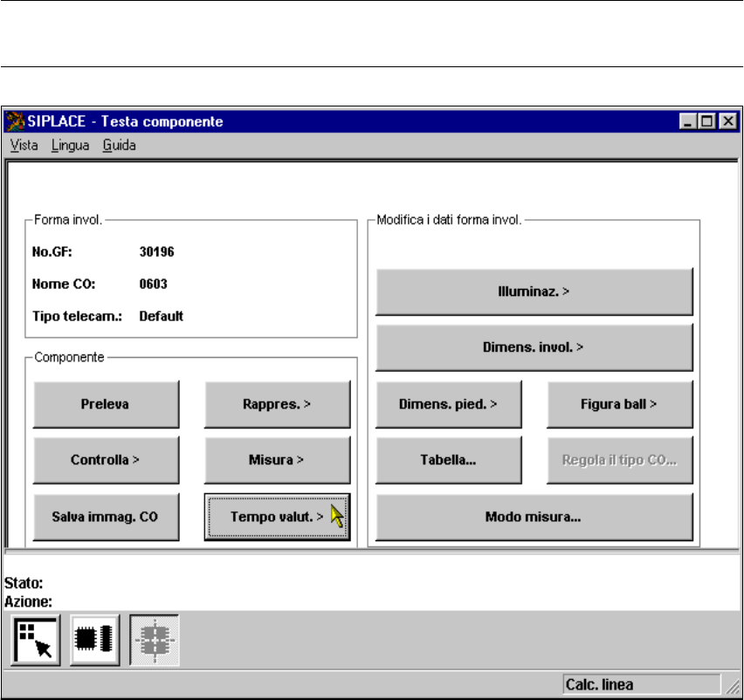Screen dimensions: 744x700
Task: Open the Lingua menu
Action: pos(70,146)
